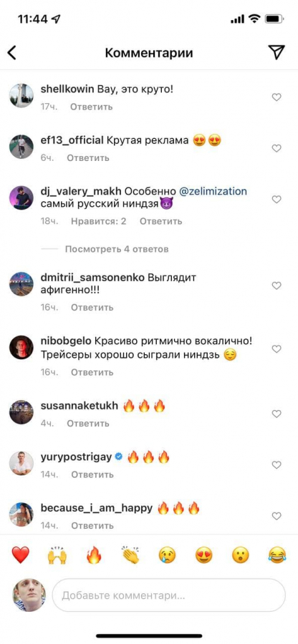The height and width of the screenshot is (644, 298).
Task: Like shellkowin's comment with the heart
Action: click(x=277, y=97)
